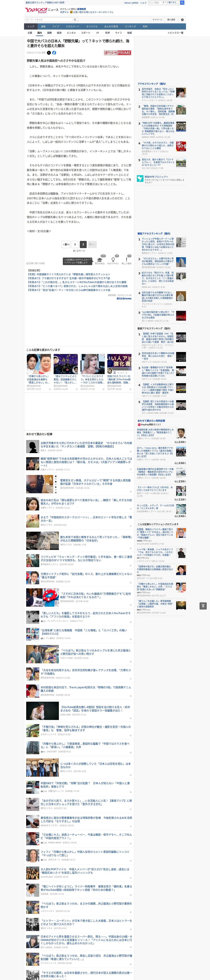Open article フジテレビが『ウォーキング・デッド』
This screenshot has width=210, height=980.
86,558
